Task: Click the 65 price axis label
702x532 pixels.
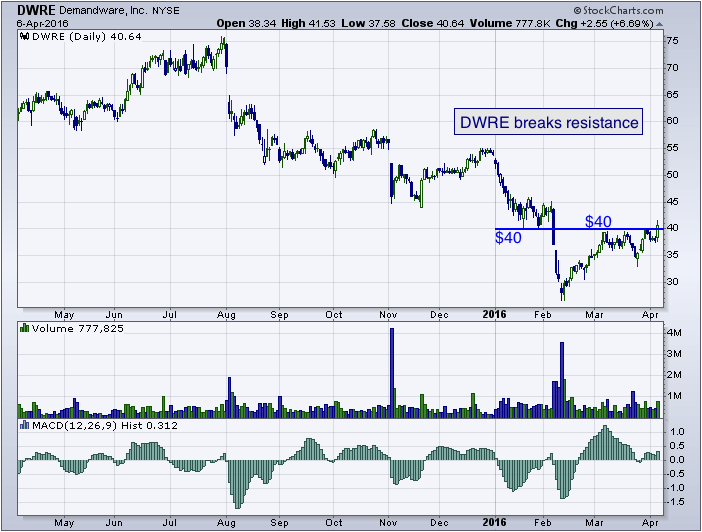Action: [x=672, y=95]
